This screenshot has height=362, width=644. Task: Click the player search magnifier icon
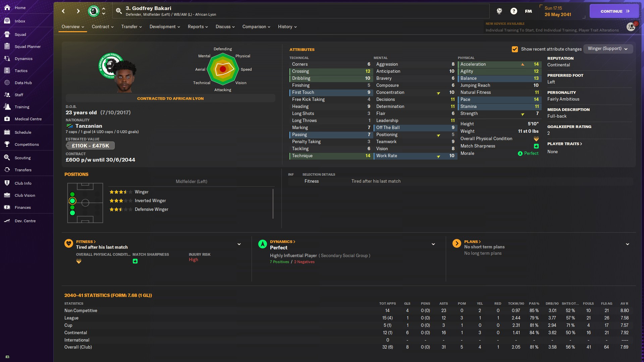coord(119,11)
